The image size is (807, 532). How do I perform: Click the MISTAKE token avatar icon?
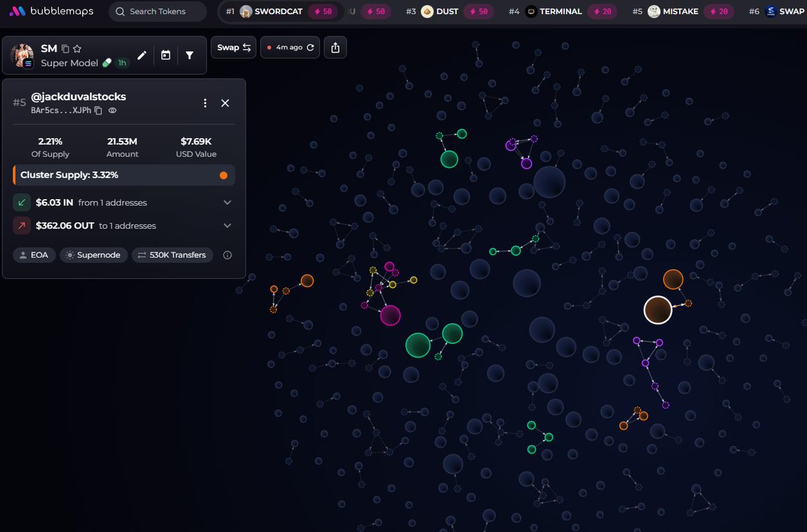(x=654, y=11)
